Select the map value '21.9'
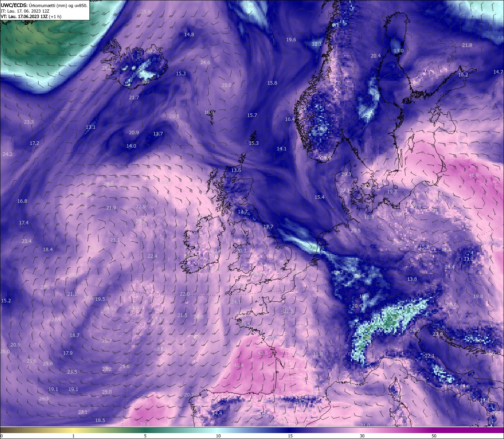The image size is (504, 439). (111, 208)
